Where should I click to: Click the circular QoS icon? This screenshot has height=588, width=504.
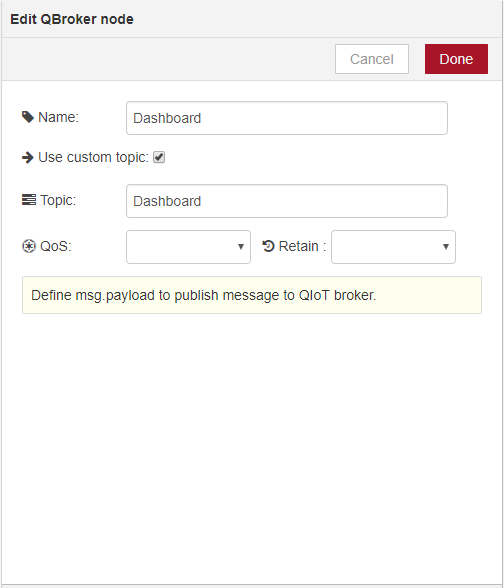pos(29,246)
